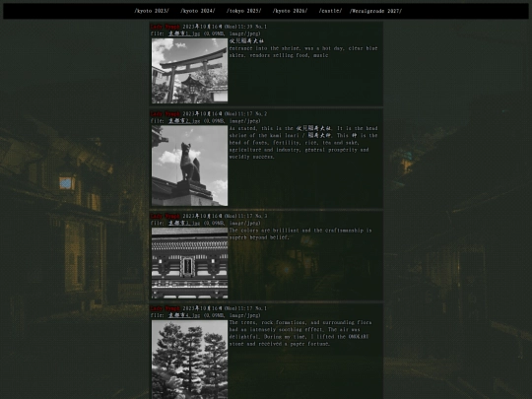The height and width of the screenshot is (399, 532).
Task: Click the text 'The colors are brilliant'
Action: (x=264, y=231)
